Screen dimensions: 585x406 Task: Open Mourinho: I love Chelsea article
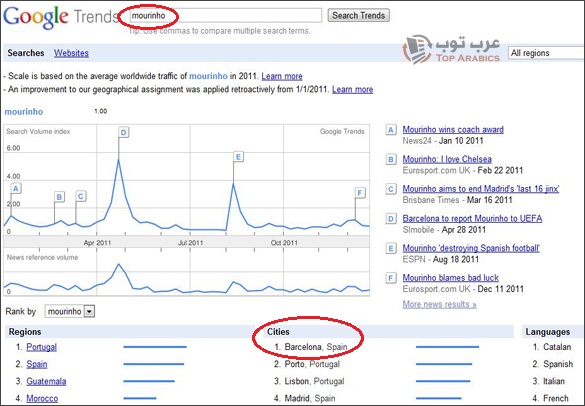tap(447, 159)
